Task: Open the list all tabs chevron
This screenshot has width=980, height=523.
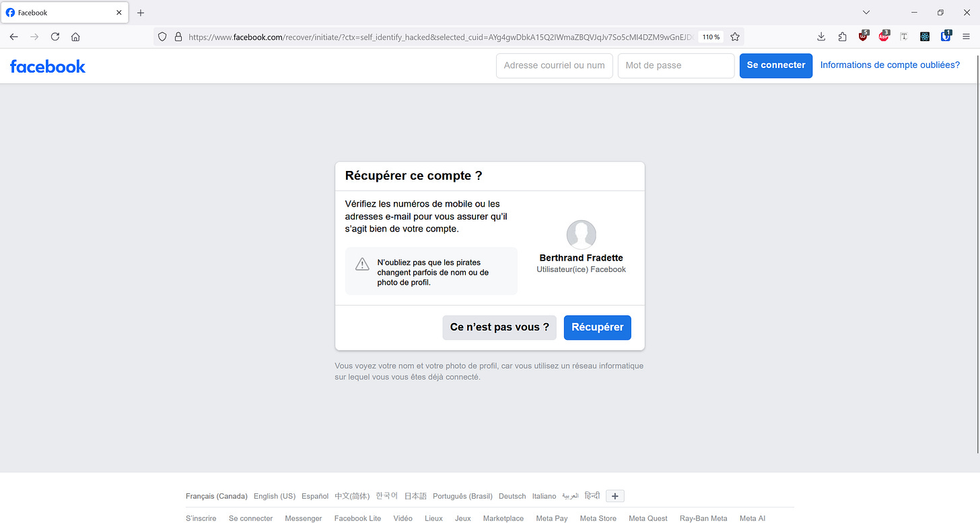Action: click(x=866, y=12)
